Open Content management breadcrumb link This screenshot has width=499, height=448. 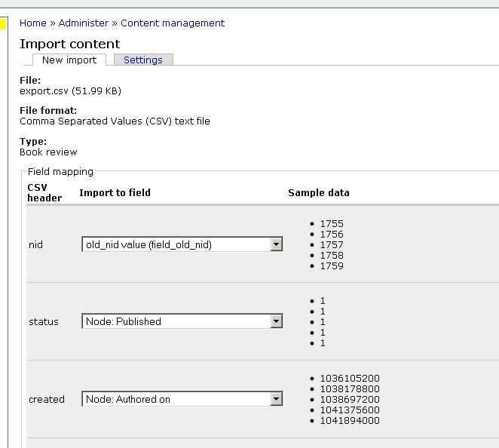pyautogui.click(x=173, y=23)
